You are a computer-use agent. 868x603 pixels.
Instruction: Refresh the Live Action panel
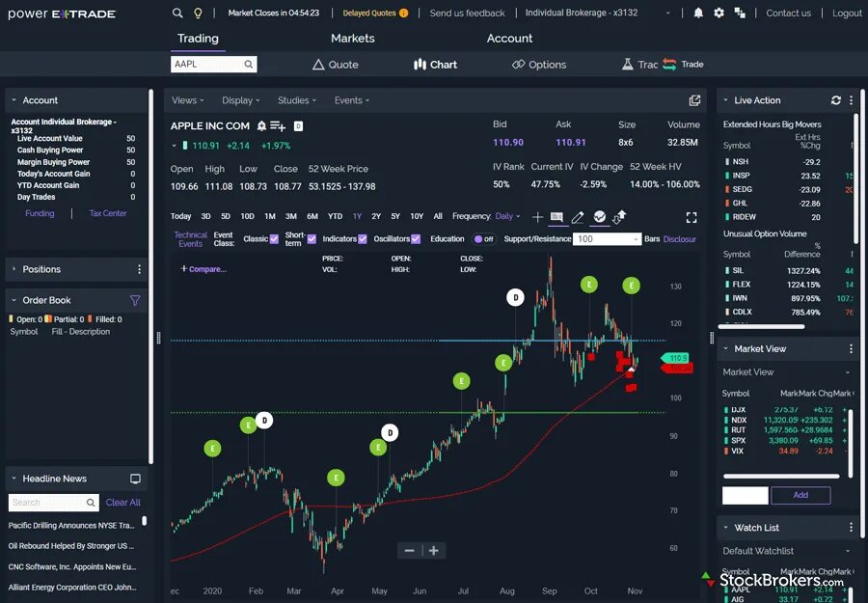(836, 100)
